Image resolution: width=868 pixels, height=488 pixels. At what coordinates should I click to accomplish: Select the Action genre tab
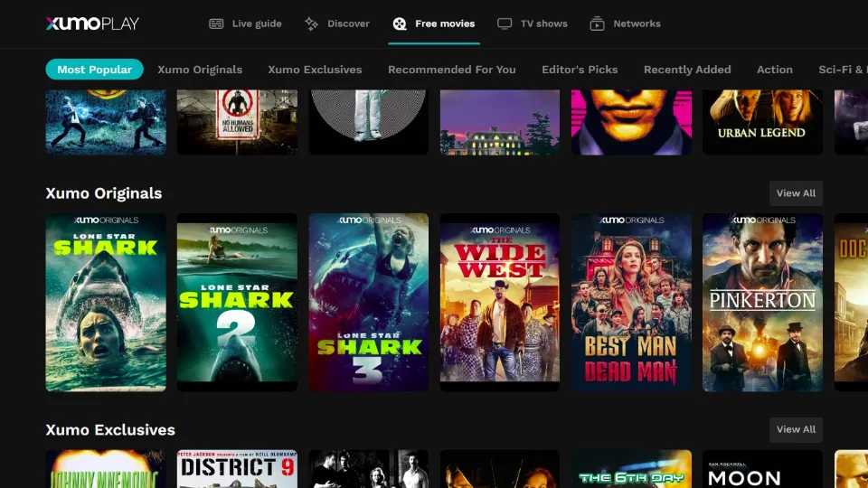coord(775,70)
